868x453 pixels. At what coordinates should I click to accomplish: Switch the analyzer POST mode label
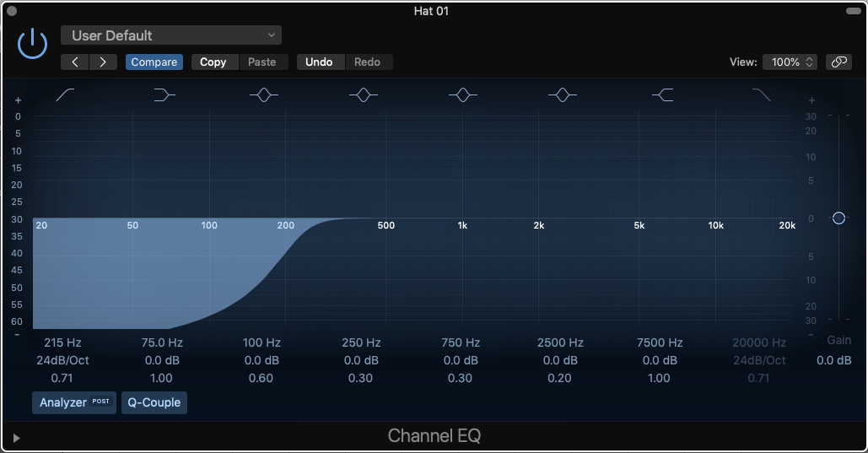coord(100,401)
